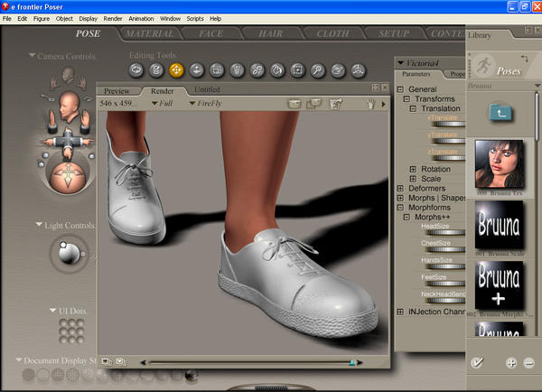Switch to the CLOTH room tab

coord(332,33)
